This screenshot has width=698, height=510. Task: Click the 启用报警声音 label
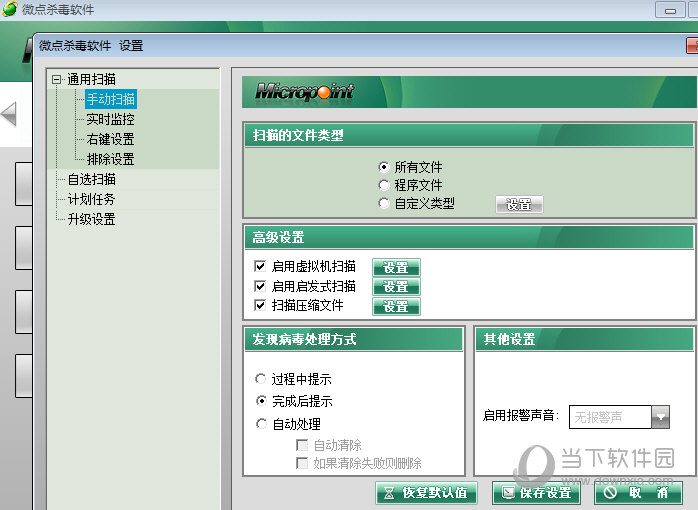coord(521,416)
